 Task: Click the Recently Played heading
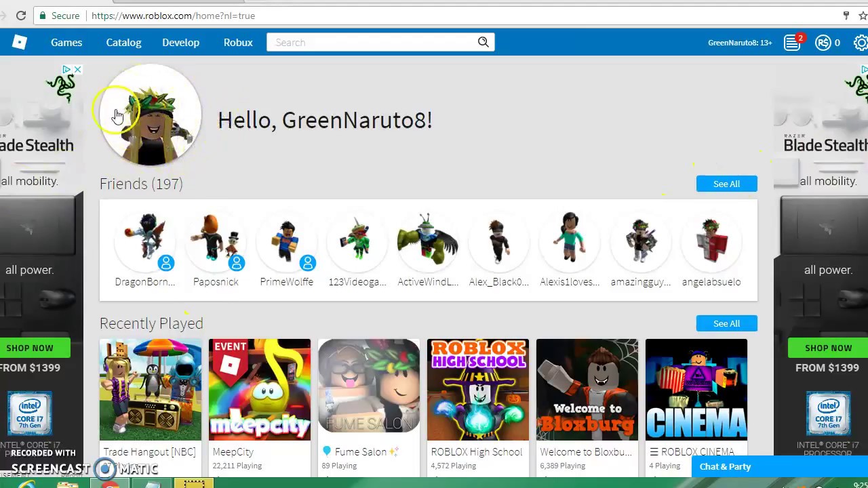[x=151, y=323]
